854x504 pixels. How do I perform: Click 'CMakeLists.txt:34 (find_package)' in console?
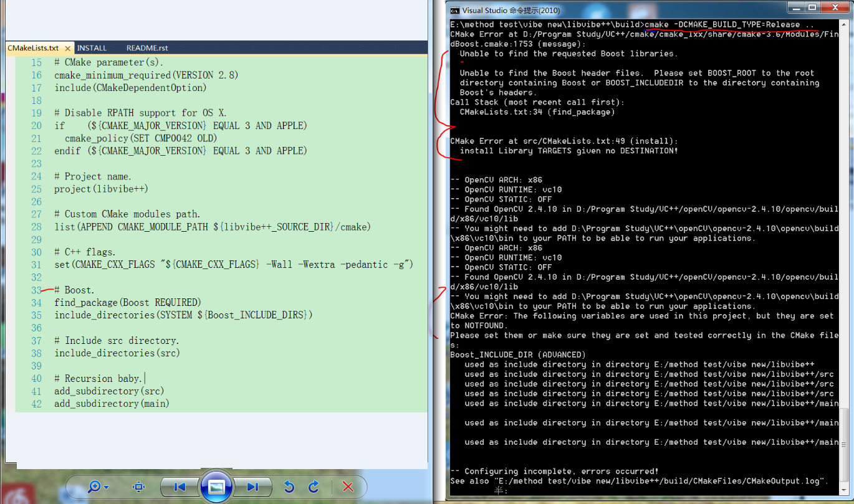537,112
